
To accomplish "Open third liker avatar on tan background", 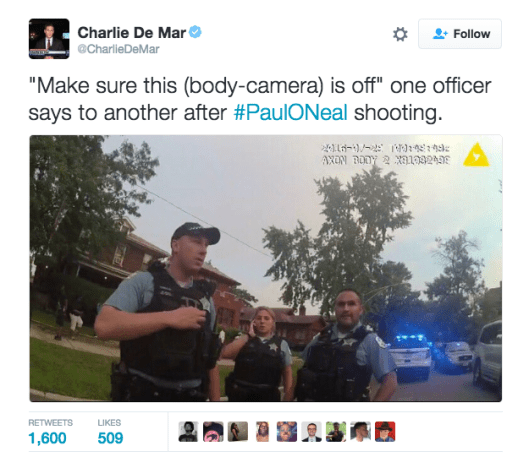I will coord(238,432).
